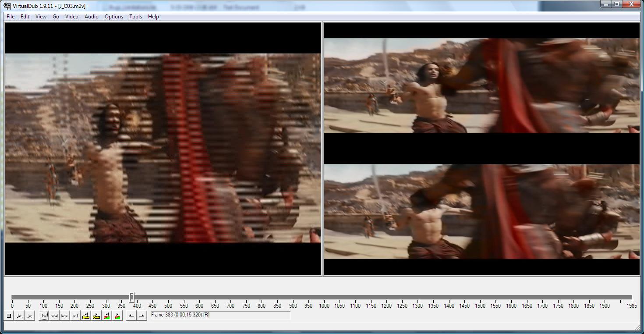The width and height of the screenshot is (644, 334).
Task: Step backward one frame
Action: point(54,316)
